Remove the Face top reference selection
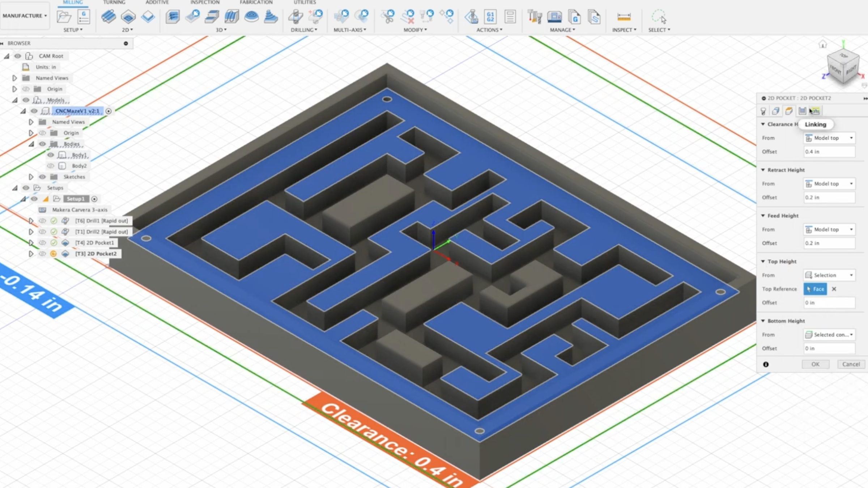The image size is (868, 488). (x=834, y=289)
